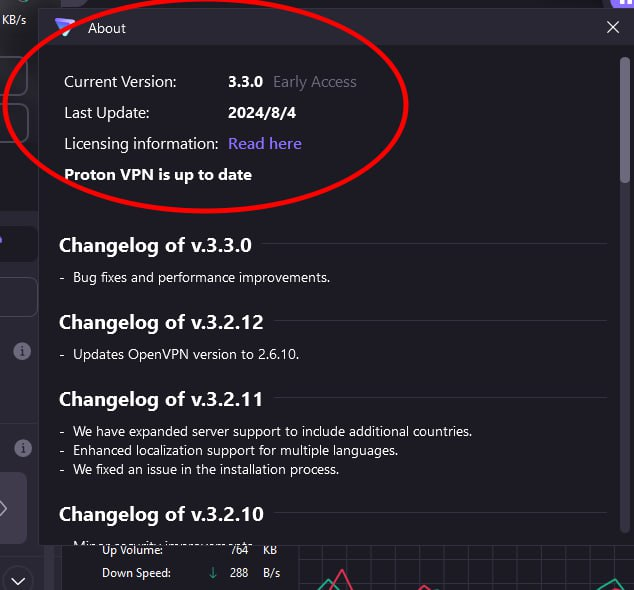
Task: Click the "Changelog of v.3.2.11" heading
Action: tap(161, 399)
